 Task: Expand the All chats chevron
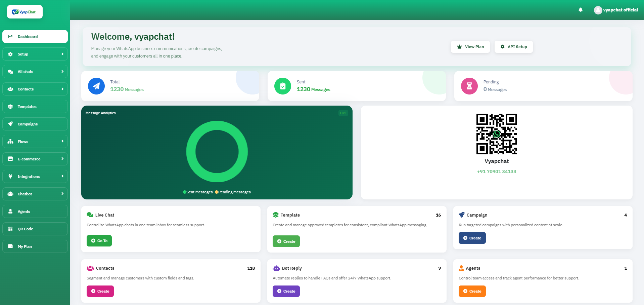pyautogui.click(x=62, y=72)
